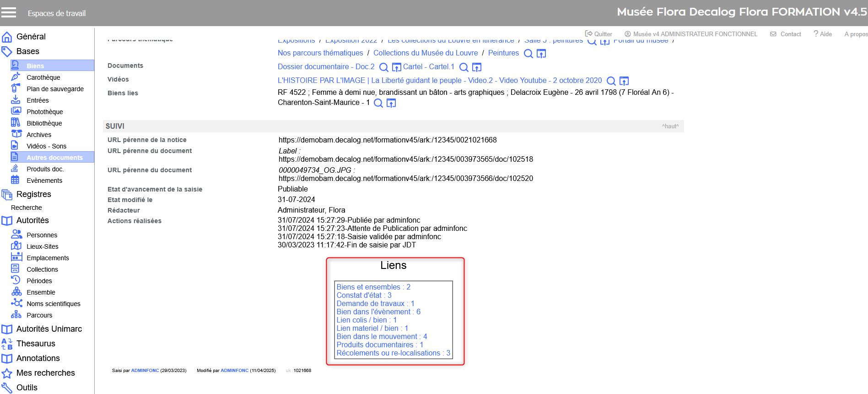Open Constat d'état links
This screenshot has height=394, width=868.
(x=364, y=295)
